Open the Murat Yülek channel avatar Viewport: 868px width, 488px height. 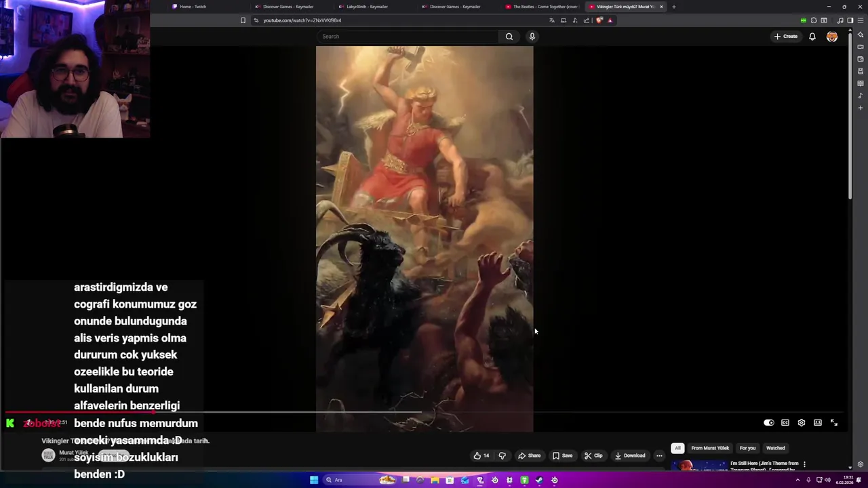tap(48, 455)
